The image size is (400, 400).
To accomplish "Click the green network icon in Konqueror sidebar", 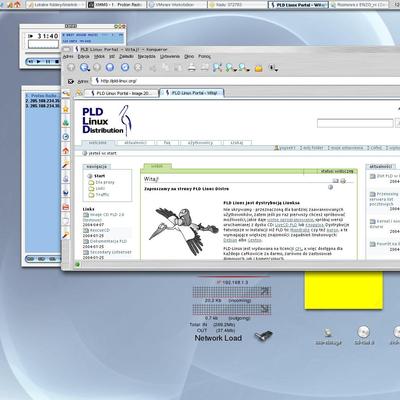I will coord(66,123).
